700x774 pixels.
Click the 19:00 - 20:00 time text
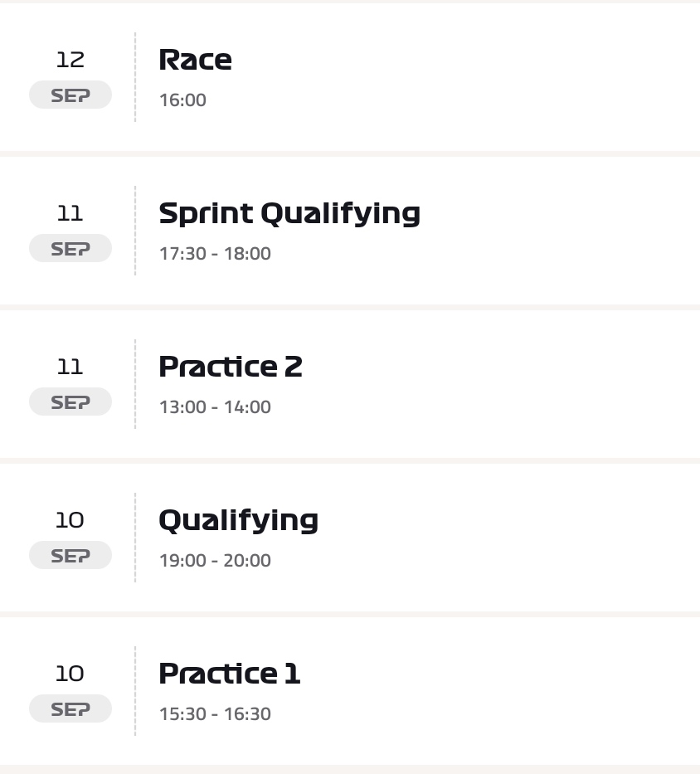coord(215,561)
